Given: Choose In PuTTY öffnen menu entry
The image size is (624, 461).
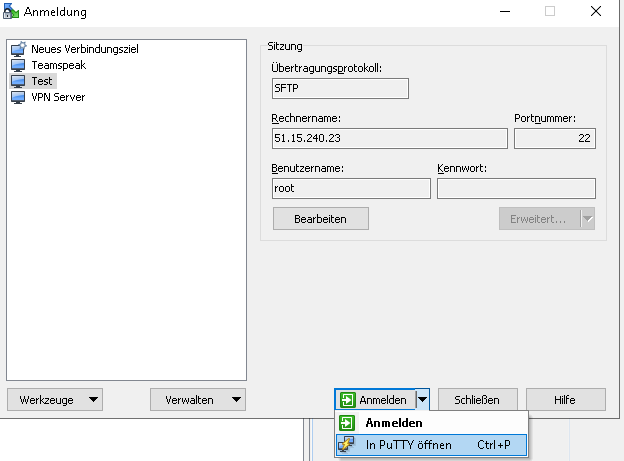Looking at the screenshot, I should point(432,445).
